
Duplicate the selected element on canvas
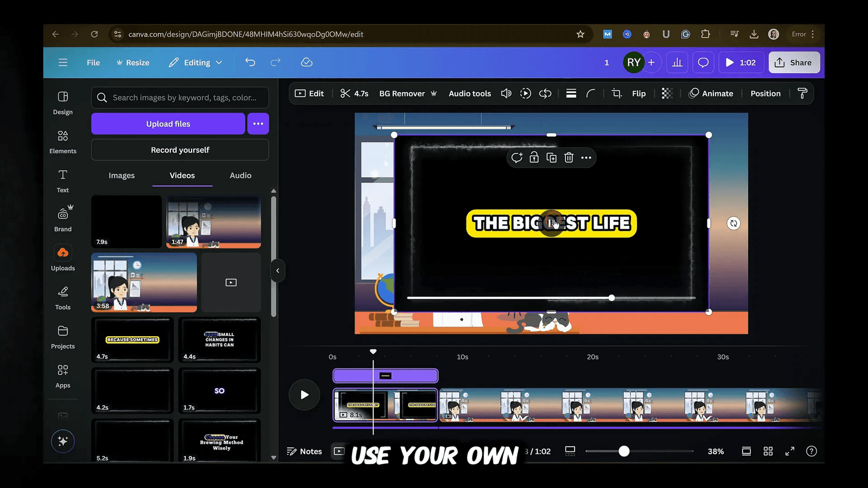551,157
